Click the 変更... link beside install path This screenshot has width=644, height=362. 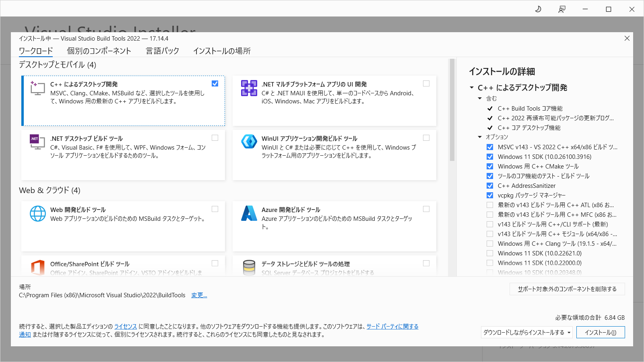199,295
